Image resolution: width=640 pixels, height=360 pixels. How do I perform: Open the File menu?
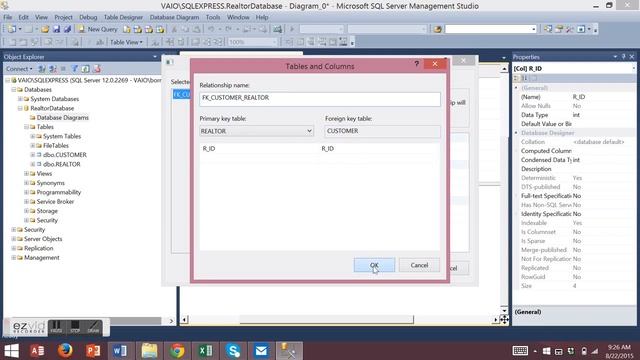[8, 17]
